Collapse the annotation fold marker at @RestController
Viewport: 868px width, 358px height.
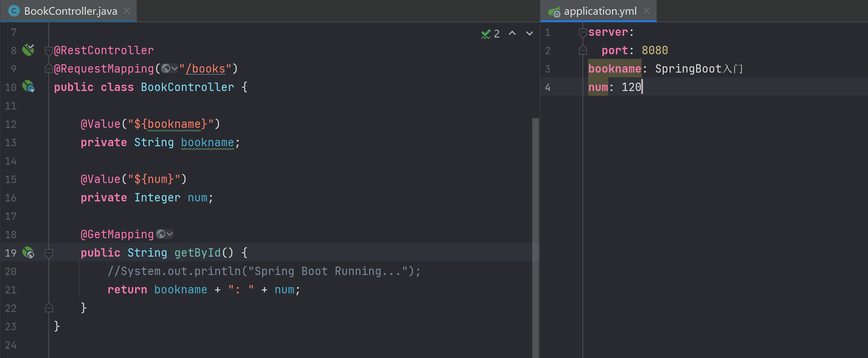click(48, 51)
